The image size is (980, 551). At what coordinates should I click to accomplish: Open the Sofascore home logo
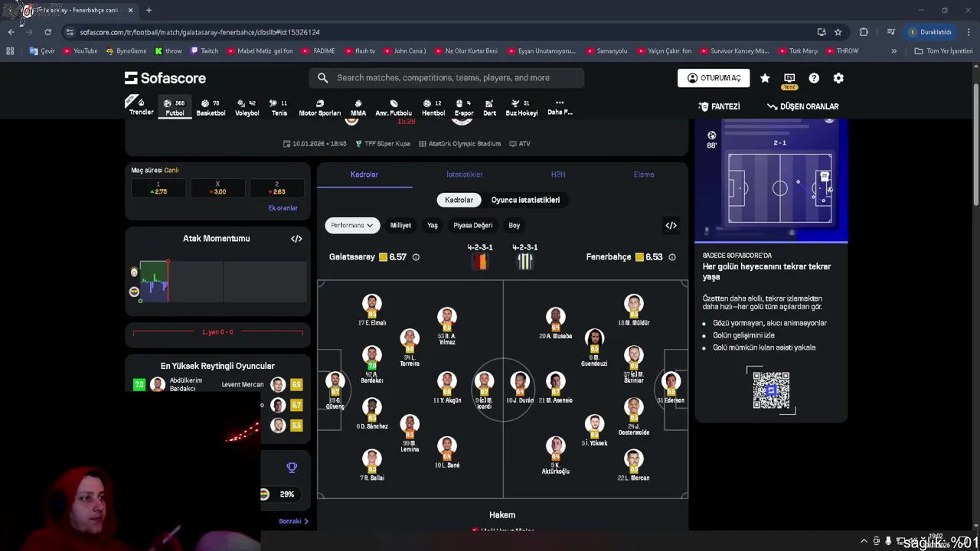coord(165,78)
